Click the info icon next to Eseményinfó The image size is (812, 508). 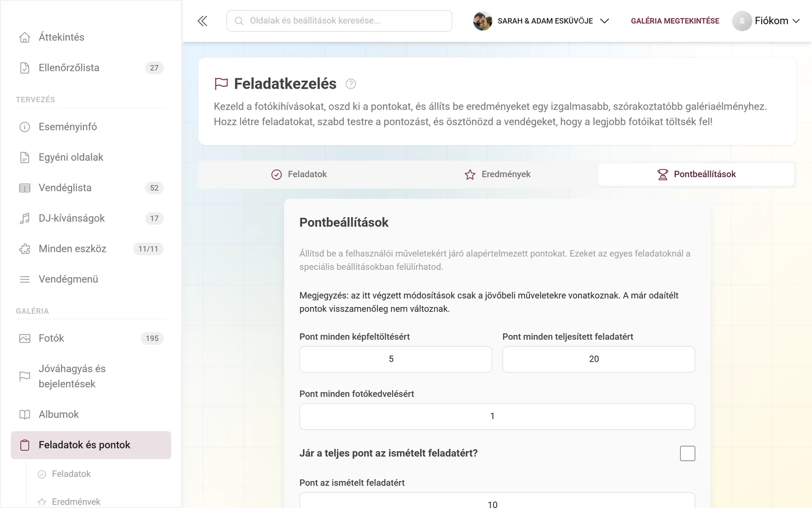[x=25, y=127]
